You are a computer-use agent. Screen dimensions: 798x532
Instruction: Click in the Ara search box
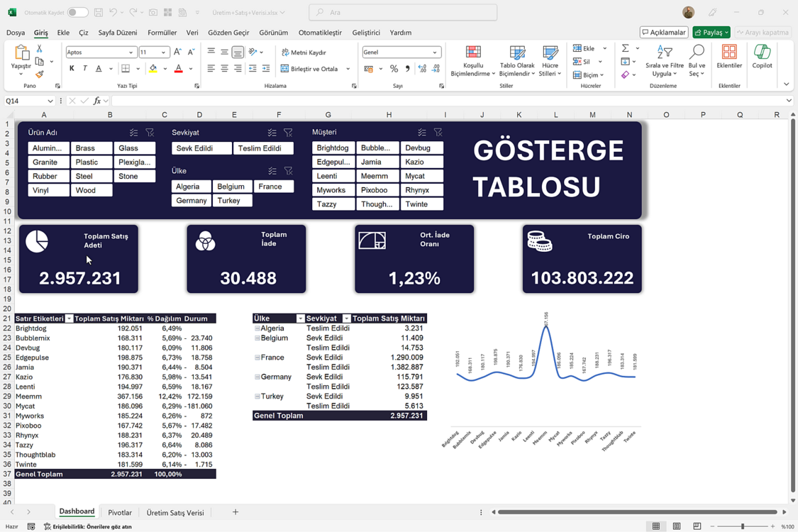[x=403, y=12]
